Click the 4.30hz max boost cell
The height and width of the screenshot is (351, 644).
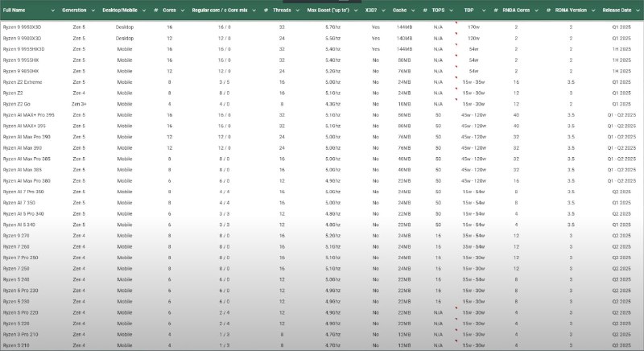(332, 105)
